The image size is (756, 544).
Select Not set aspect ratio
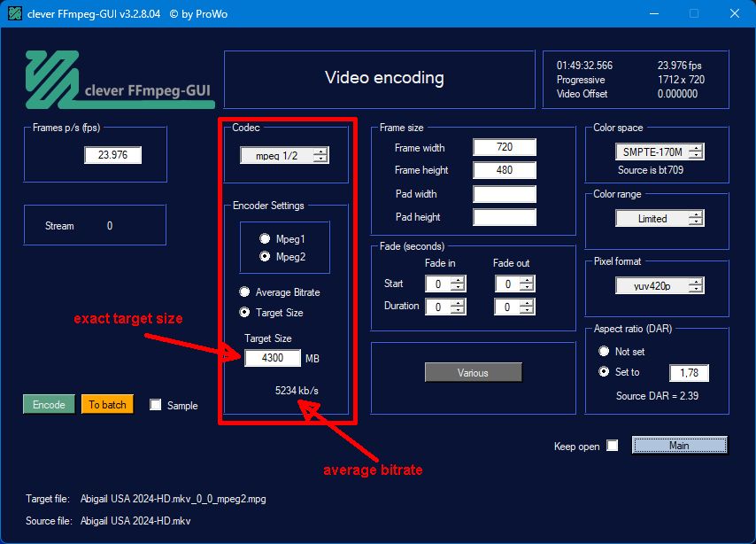(604, 351)
